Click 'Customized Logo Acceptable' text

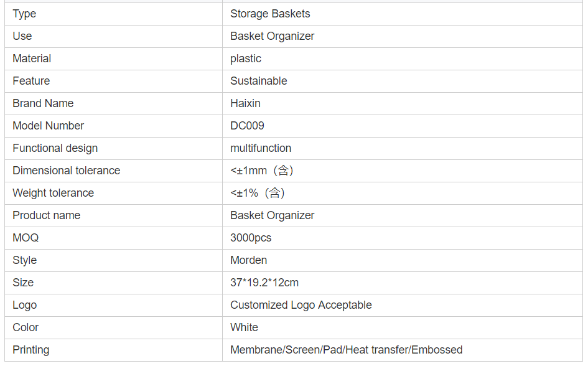[301, 305]
